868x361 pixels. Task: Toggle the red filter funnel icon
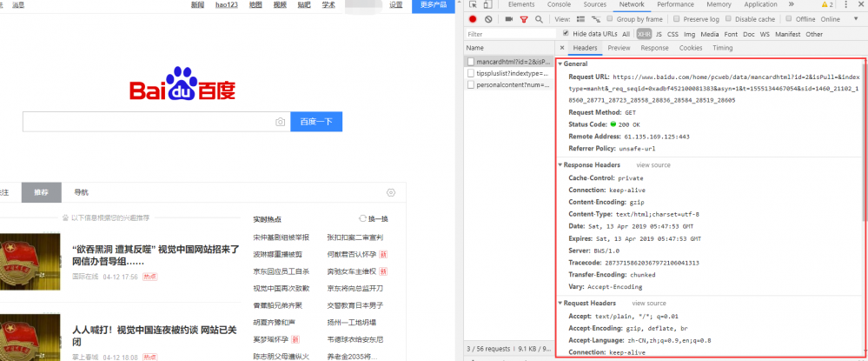point(524,19)
